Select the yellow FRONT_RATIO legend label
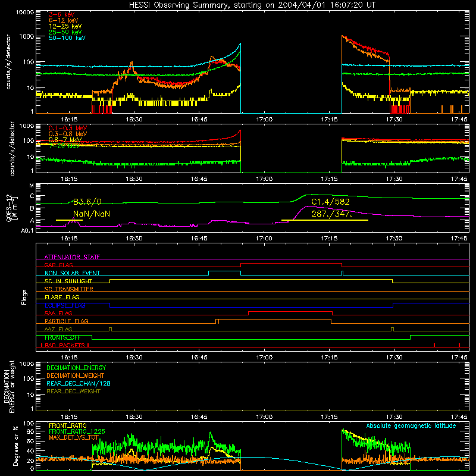This screenshot has height=476, width=476. coord(68,425)
